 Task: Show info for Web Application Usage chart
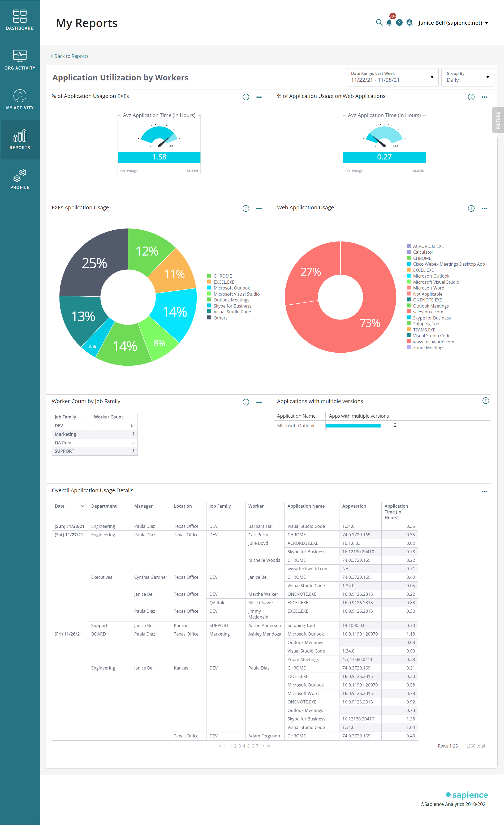click(471, 209)
